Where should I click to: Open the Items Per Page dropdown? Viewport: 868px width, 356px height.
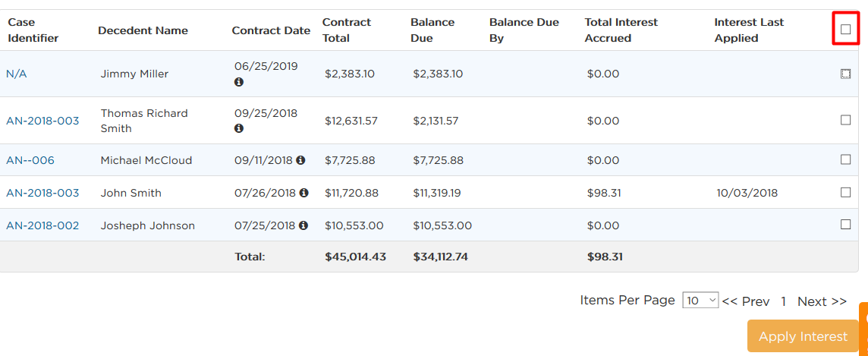coord(700,300)
